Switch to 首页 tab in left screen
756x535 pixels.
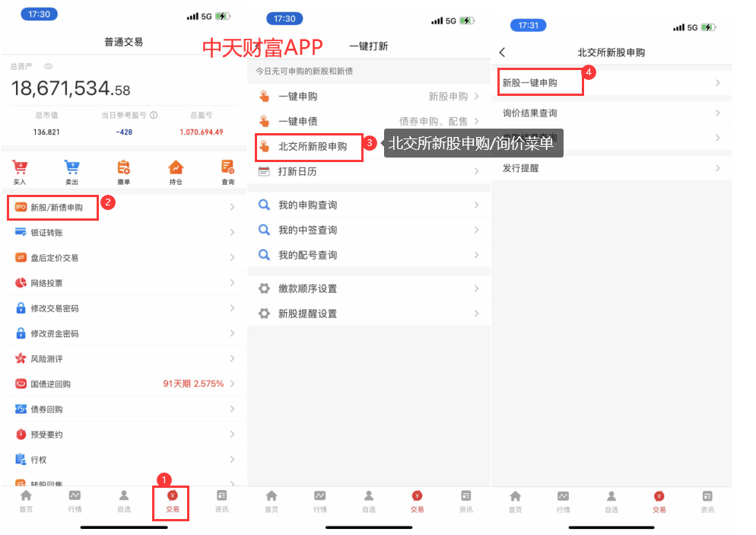(x=26, y=502)
